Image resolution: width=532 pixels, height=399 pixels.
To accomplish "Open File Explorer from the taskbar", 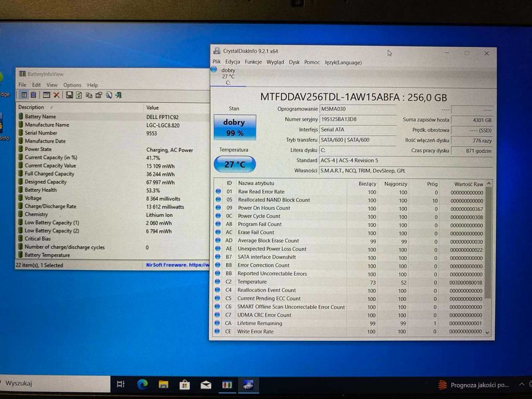I will [x=163, y=384].
